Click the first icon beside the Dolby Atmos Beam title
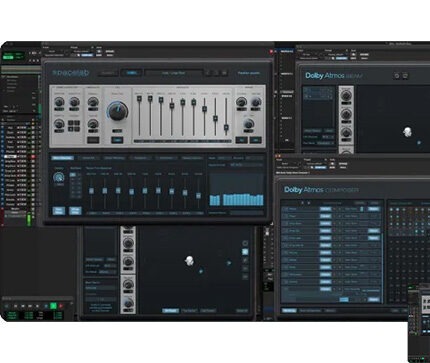The width and height of the screenshot is (430, 363). pos(397,76)
